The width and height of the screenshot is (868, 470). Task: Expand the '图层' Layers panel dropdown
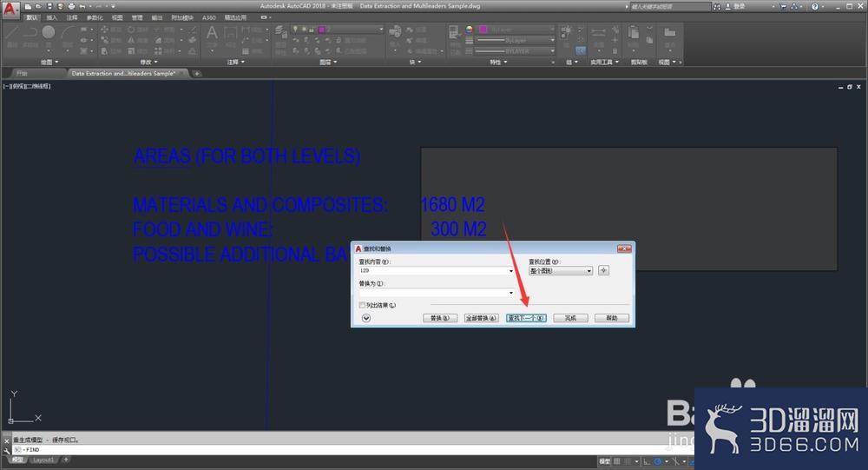click(328, 62)
